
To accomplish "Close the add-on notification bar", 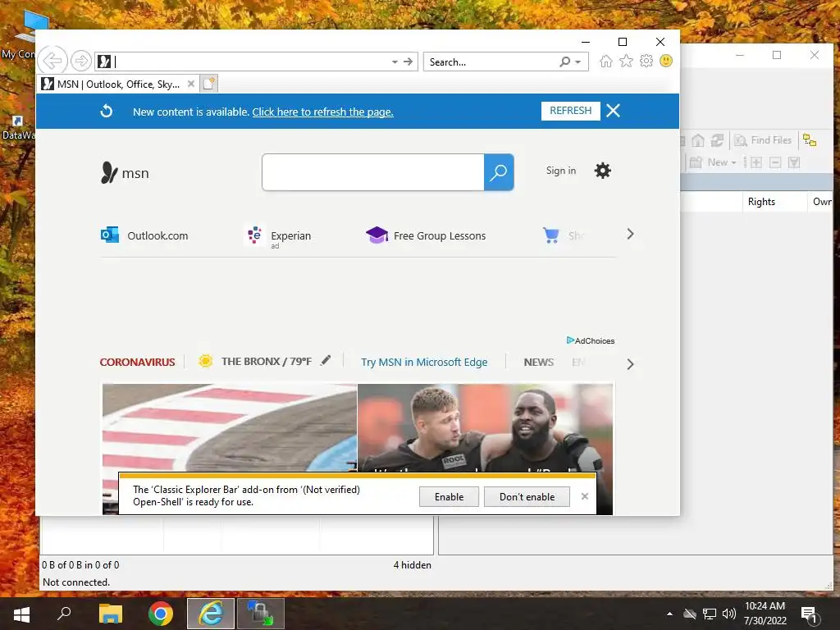I will [x=584, y=496].
